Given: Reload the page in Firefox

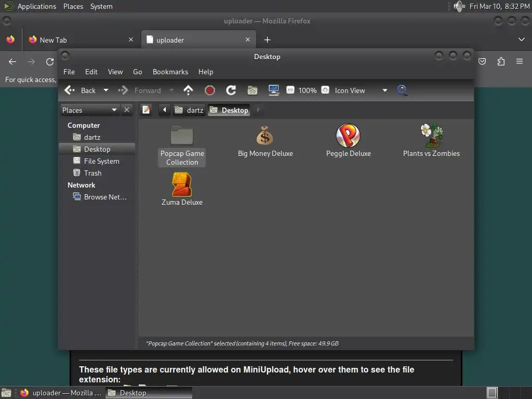Looking at the screenshot, I should pos(50,61).
